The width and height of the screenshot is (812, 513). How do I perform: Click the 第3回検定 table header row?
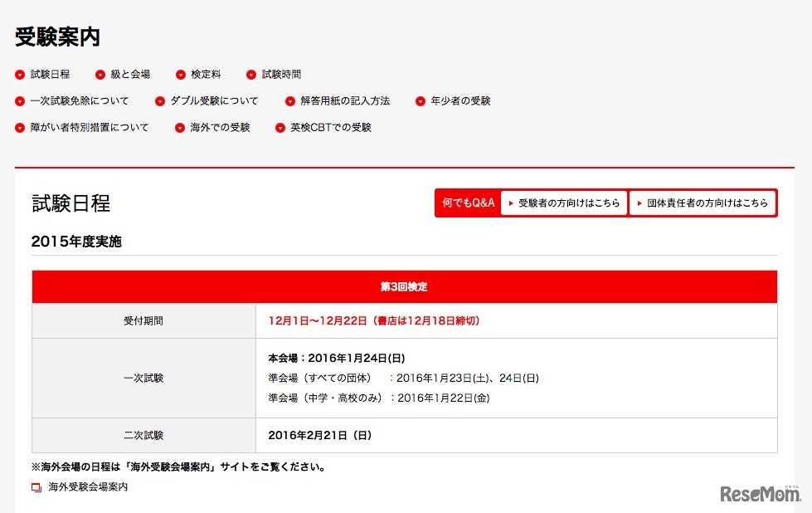(x=404, y=286)
